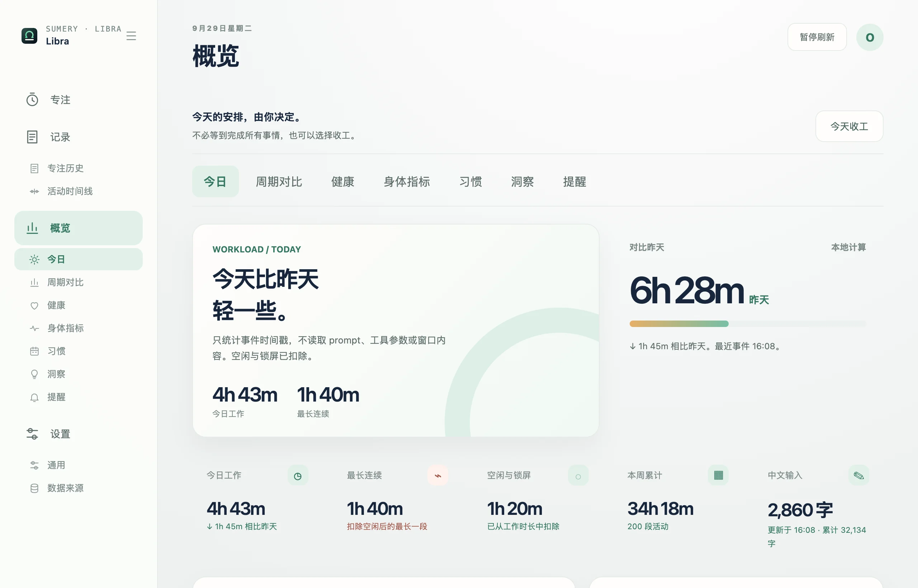Switch to the 健康 tab
Image resolution: width=918 pixels, height=588 pixels.
[x=342, y=181]
